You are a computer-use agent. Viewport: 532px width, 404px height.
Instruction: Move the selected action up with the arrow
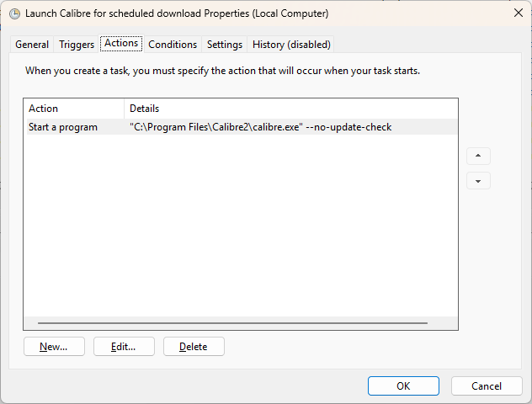pos(478,156)
